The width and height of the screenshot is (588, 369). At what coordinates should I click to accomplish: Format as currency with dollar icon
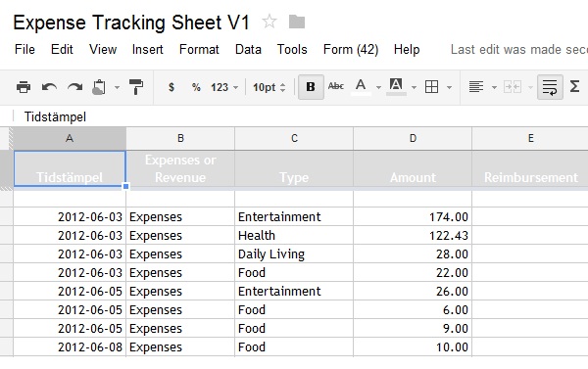171,87
